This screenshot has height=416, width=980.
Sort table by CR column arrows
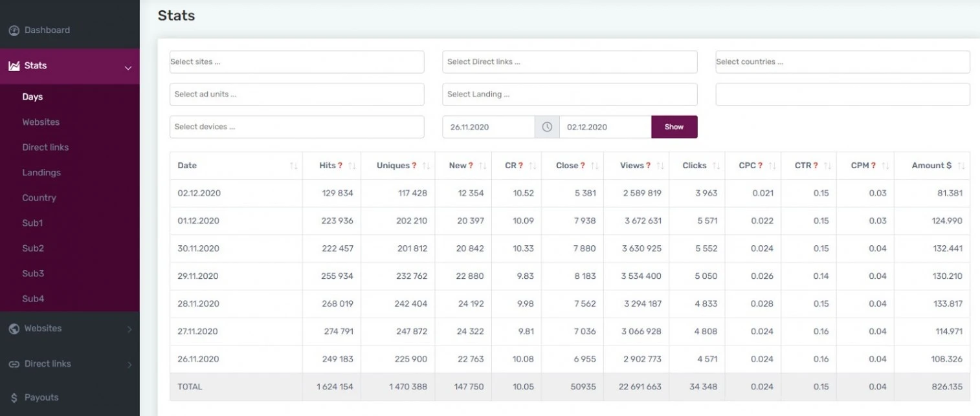tap(533, 166)
